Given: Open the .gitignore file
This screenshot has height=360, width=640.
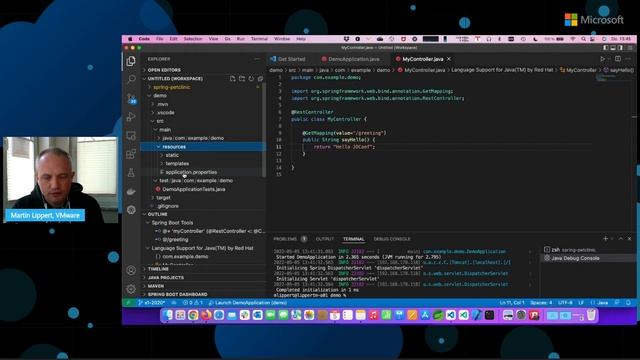Looking at the screenshot, I should 168,206.
